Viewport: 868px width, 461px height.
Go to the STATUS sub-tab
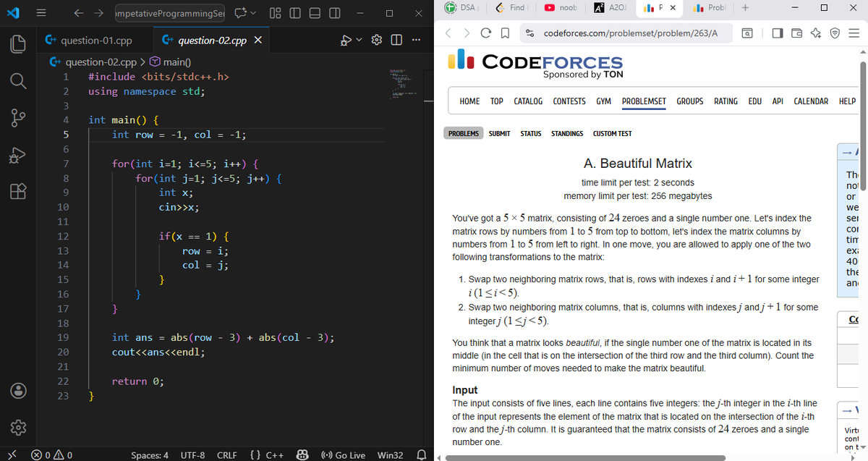point(531,134)
